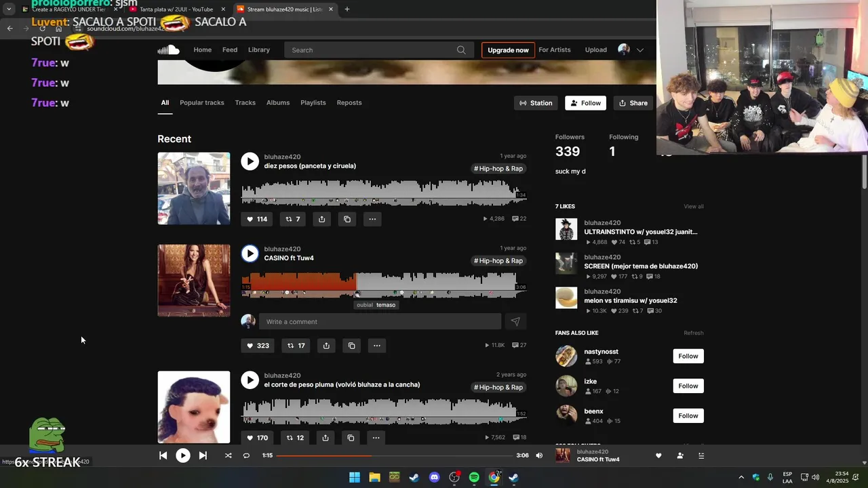Copy link for el corte de peso pluma

(x=351, y=438)
